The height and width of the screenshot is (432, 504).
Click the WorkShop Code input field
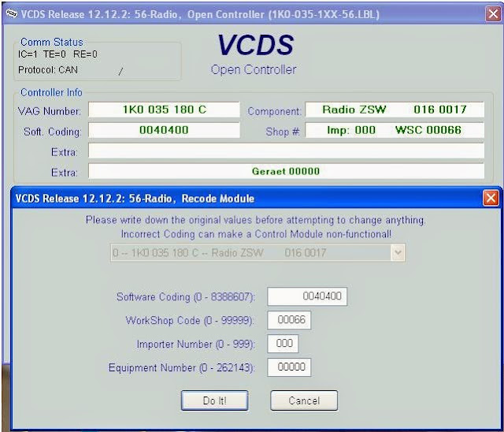289,320
